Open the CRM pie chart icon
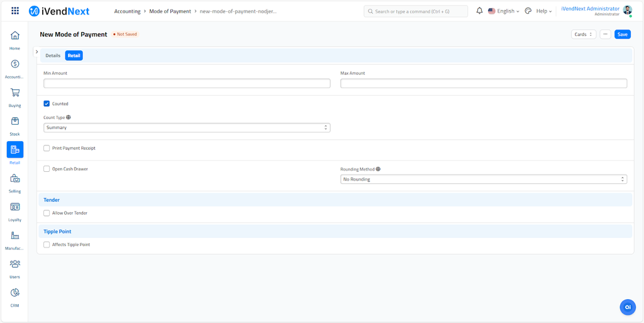This screenshot has height=323, width=644. 15,293
